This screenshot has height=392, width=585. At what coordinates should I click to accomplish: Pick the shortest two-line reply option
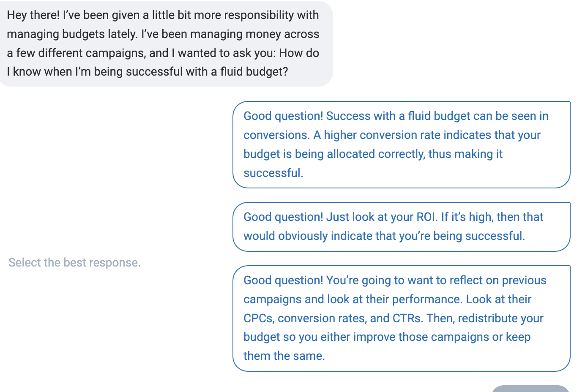coord(401,227)
